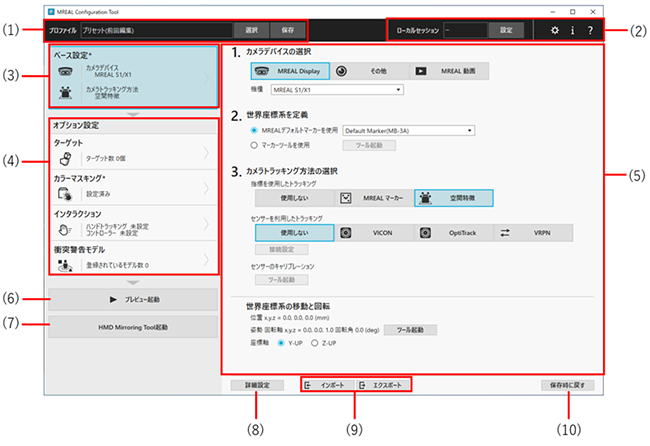
Task: Expand 衝突警告モデル settings chevron
Action: [x=206, y=260]
